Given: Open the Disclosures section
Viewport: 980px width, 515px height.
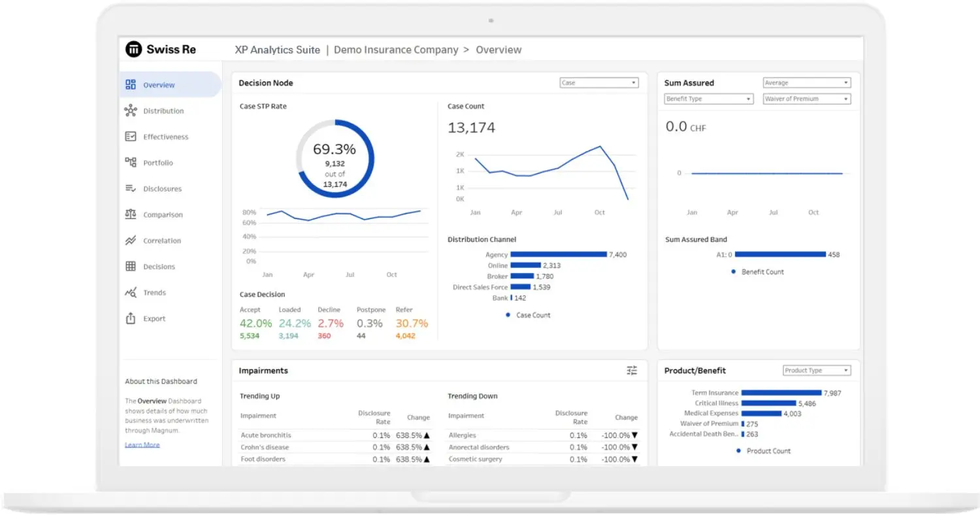Looking at the screenshot, I should coord(163,189).
